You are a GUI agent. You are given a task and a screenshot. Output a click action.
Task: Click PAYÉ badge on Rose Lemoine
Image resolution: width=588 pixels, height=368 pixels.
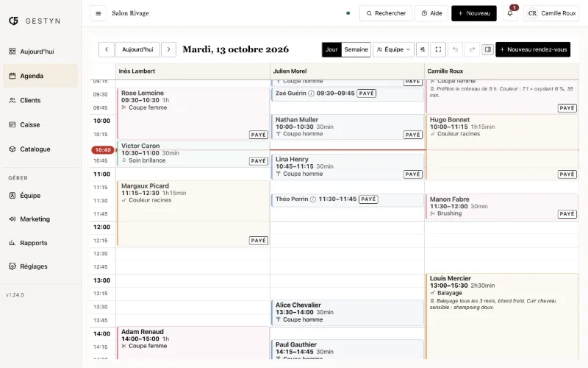[x=259, y=135]
